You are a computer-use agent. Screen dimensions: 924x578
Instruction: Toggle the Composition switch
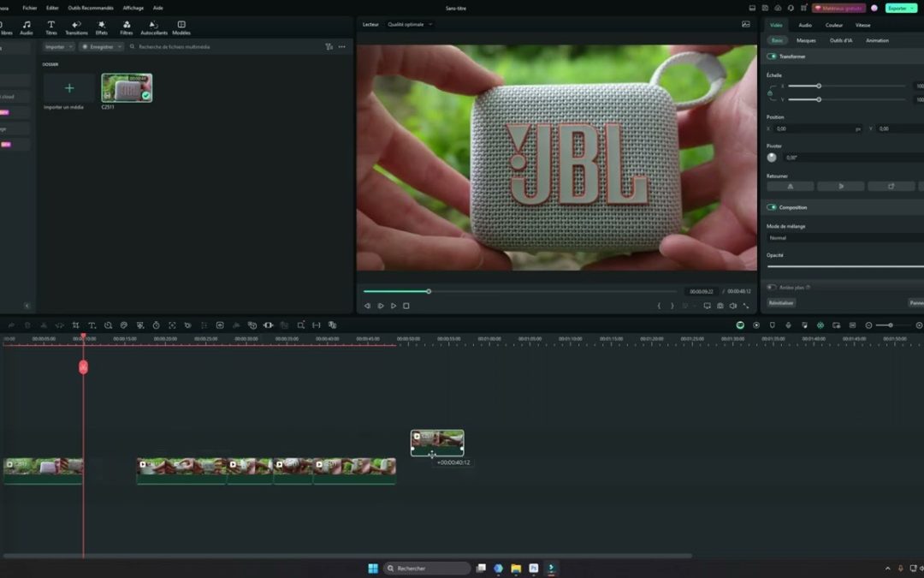(772, 207)
